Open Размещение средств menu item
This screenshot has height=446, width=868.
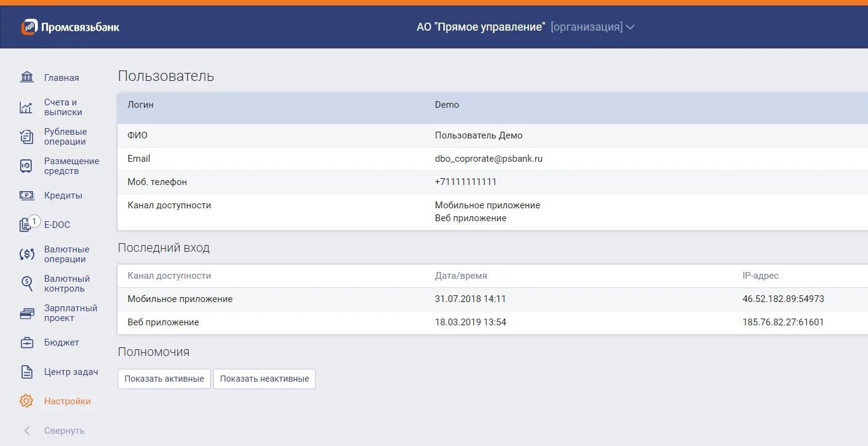coord(72,166)
